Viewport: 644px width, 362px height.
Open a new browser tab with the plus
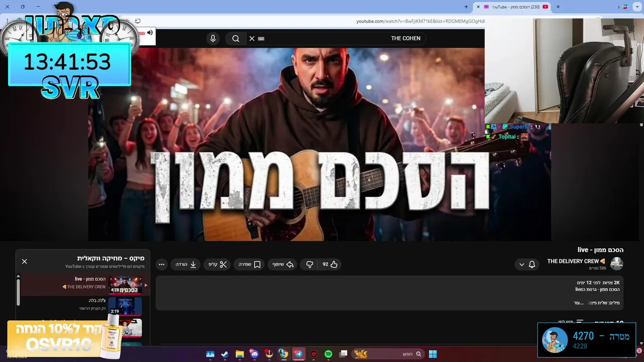coord(466,7)
